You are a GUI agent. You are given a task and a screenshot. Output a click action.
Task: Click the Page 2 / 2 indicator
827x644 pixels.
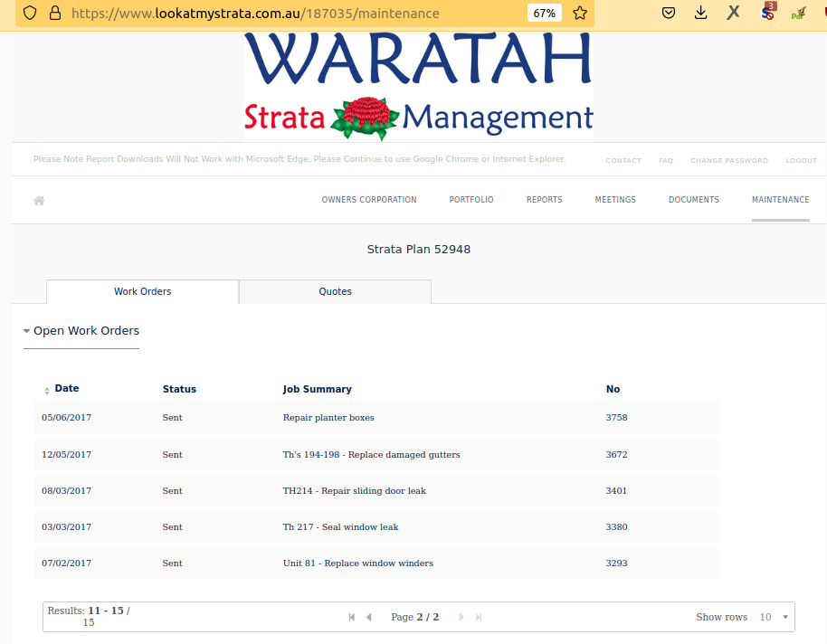tap(415, 617)
